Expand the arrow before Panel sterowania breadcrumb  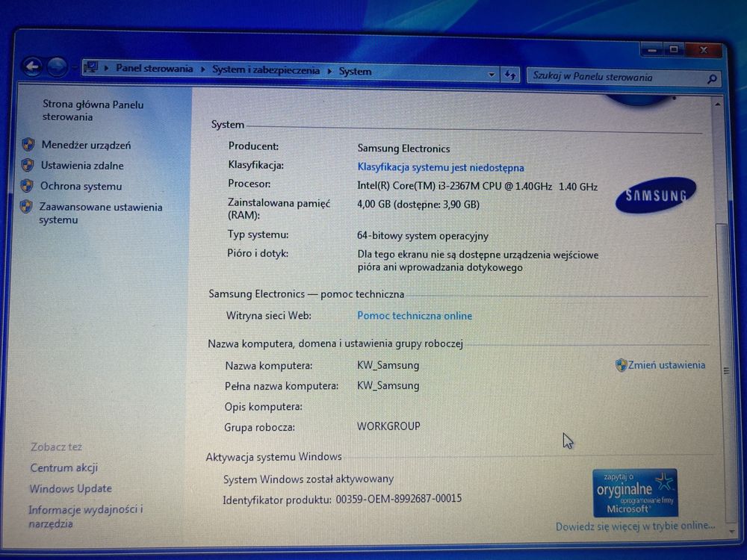click(106, 68)
